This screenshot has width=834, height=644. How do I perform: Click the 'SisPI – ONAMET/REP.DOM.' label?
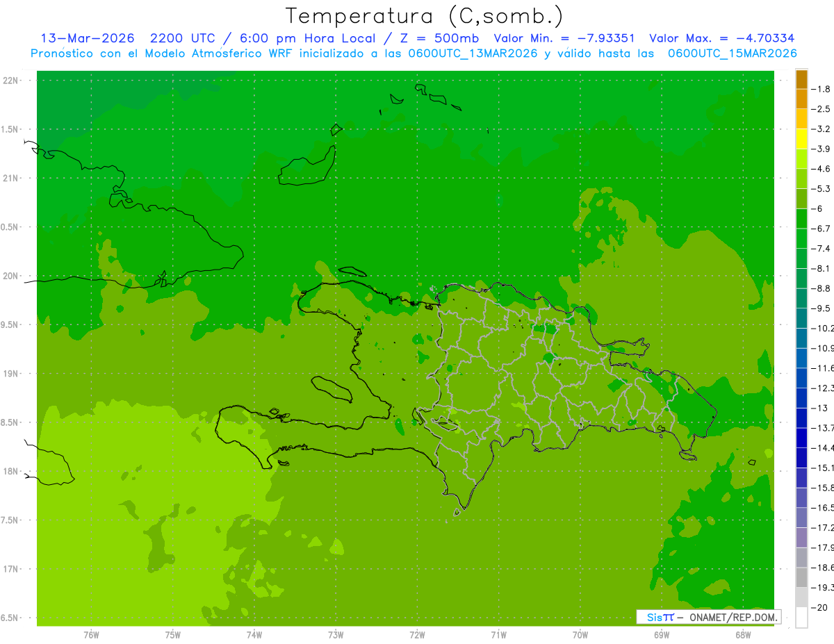[708, 617]
